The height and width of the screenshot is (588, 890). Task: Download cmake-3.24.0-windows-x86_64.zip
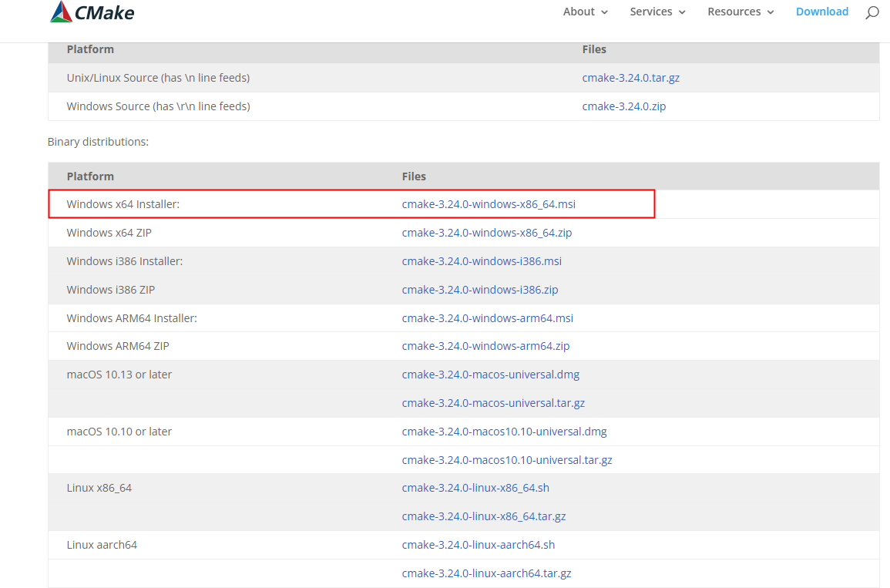click(x=486, y=233)
